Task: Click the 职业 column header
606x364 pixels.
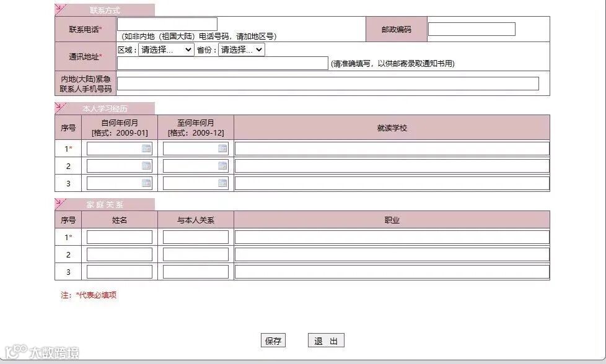Action: coord(392,220)
